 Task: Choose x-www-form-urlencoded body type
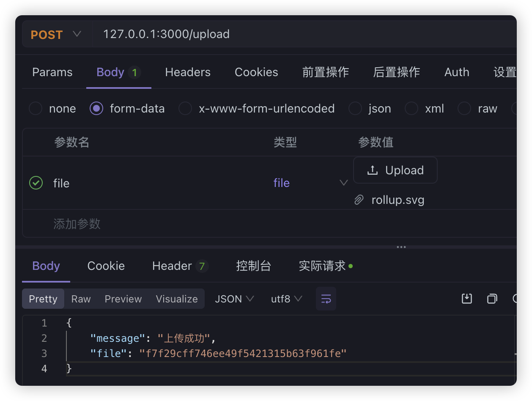click(x=185, y=109)
